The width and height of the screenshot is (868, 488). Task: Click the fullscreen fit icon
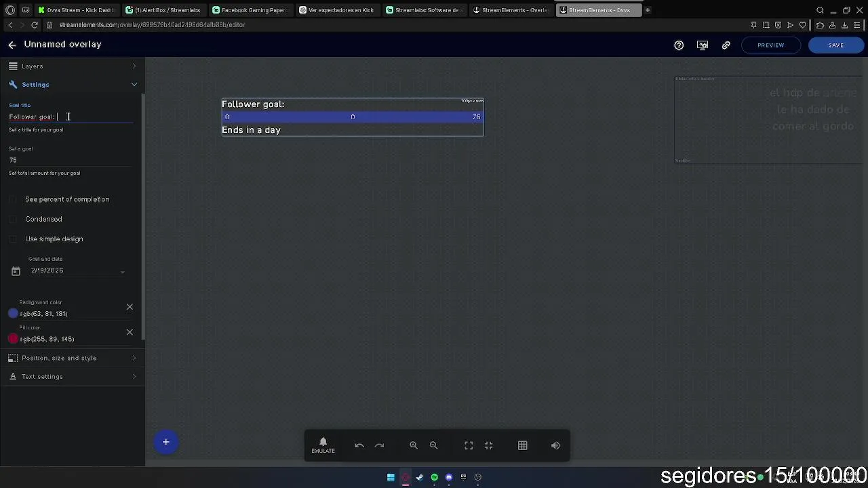tap(469, 445)
